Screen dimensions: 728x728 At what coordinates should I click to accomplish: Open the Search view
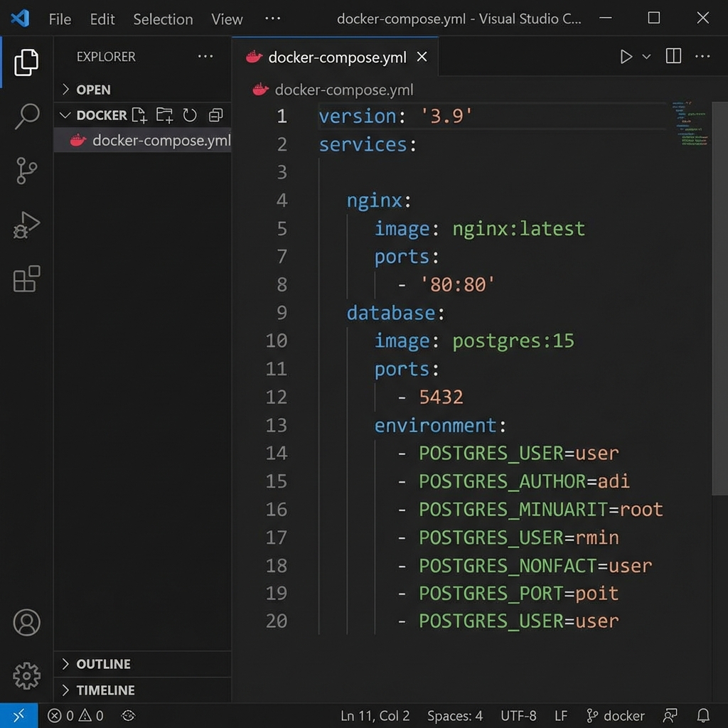[26, 116]
